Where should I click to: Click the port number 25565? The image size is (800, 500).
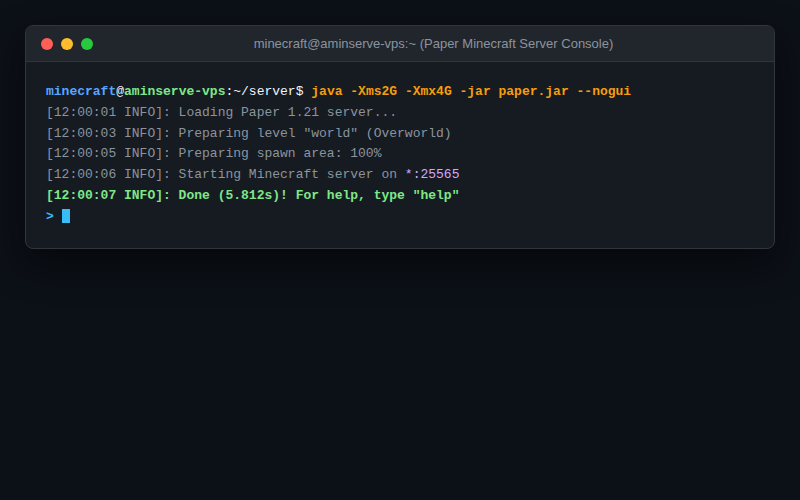(x=440, y=174)
